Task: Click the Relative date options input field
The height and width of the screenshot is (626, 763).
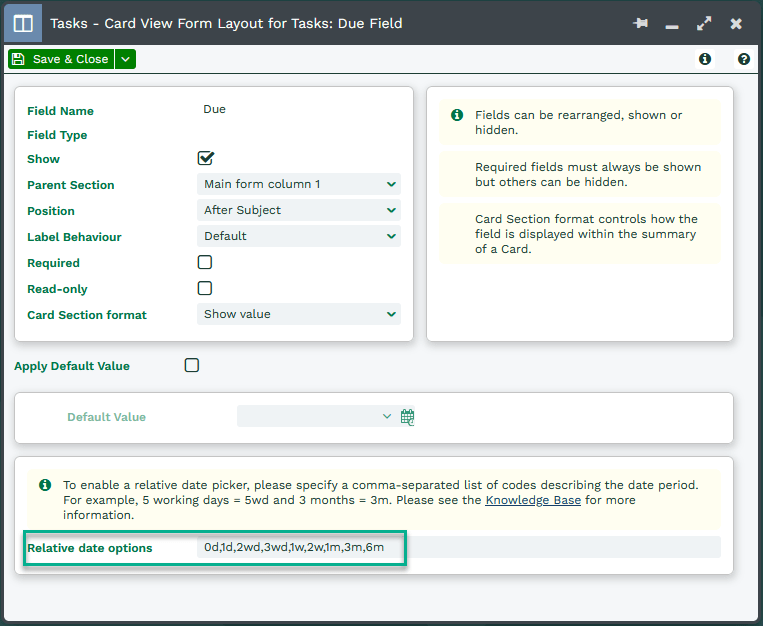Action: point(458,547)
